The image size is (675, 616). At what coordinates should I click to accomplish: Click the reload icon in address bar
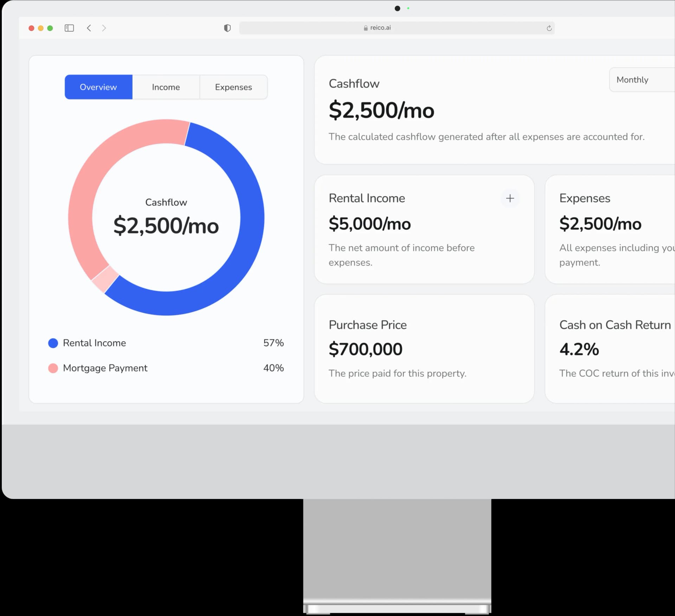[549, 28]
